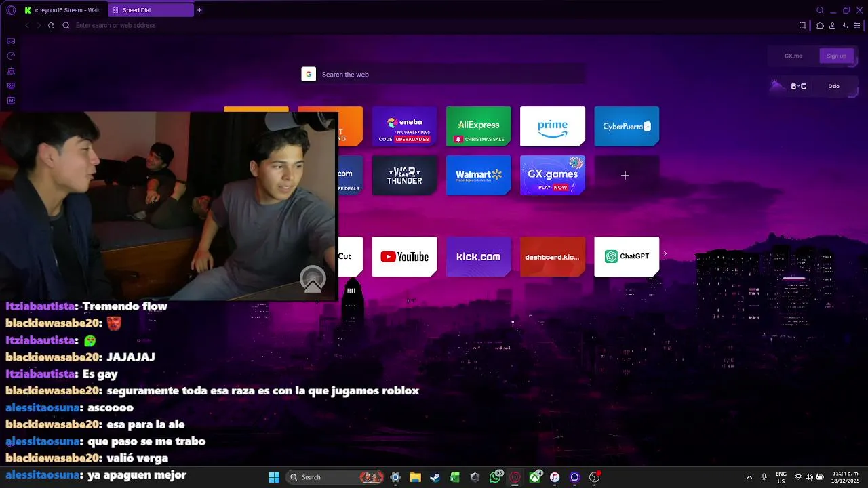Go back with the back arrow
Viewport: 868px width, 488px height.
point(26,25)
